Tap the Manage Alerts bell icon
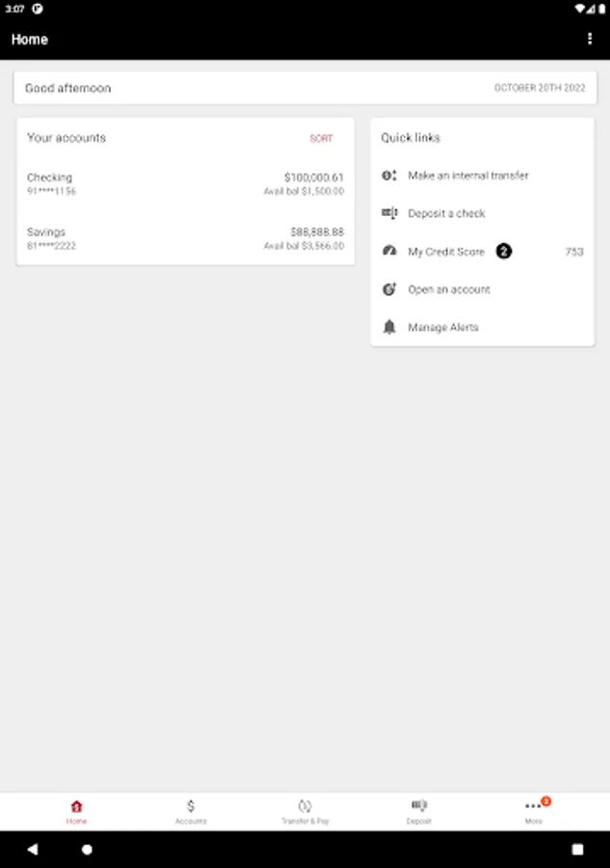610x868 pixels. [x=389, y=327]
